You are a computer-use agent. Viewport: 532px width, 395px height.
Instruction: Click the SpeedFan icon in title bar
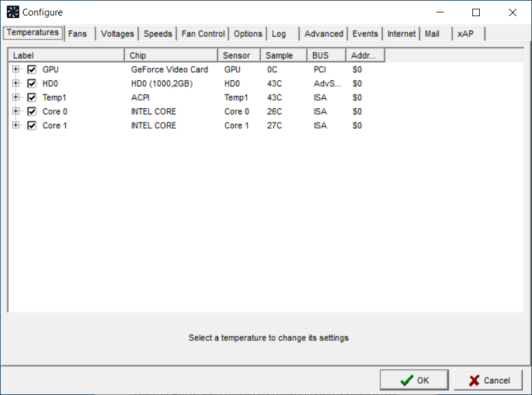pyautogui.click(x=12, y=12)
